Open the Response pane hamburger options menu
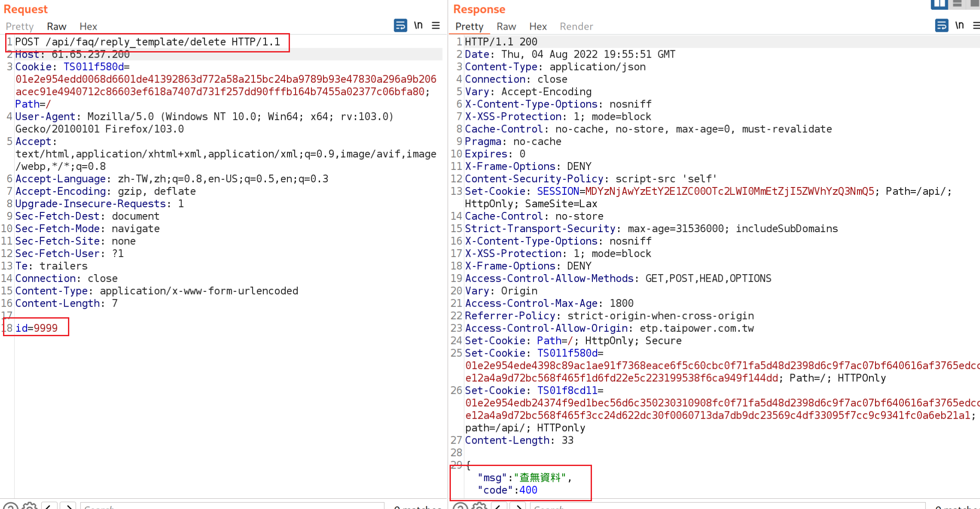Viewport: 980px width, 509px height. 976,25
